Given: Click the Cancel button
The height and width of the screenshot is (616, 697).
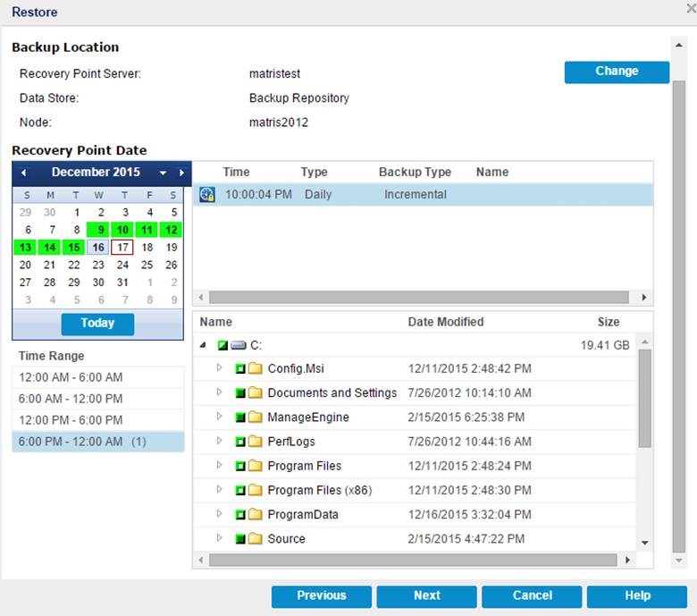Looking at the screenshot, I should click(532, 596).
